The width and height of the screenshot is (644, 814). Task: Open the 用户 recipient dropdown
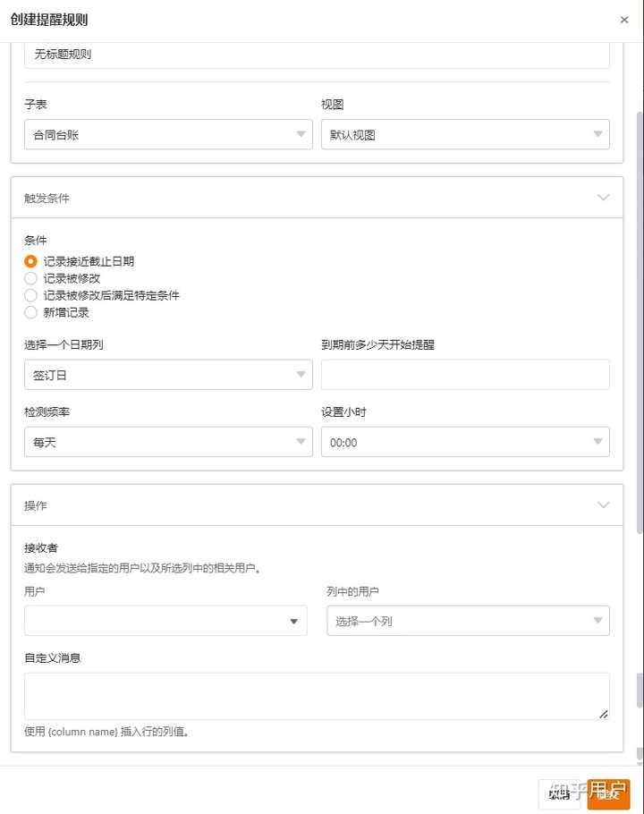tap(165, 621)
